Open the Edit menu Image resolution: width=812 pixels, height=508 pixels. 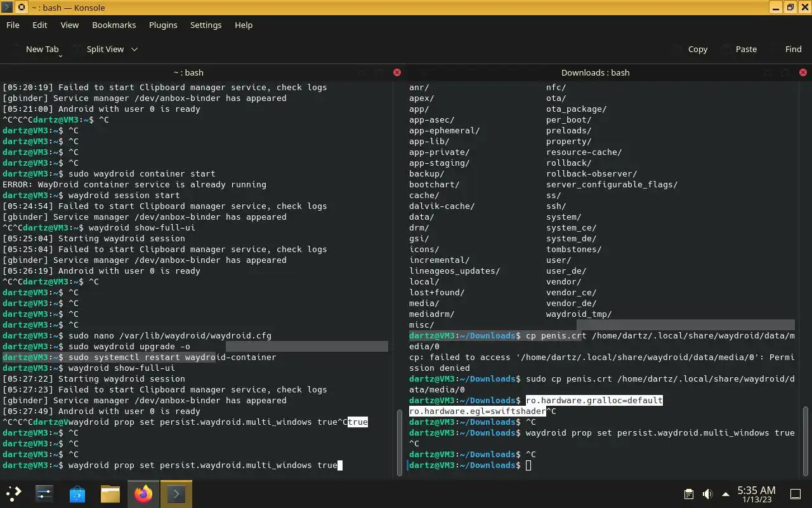(40, 25)
